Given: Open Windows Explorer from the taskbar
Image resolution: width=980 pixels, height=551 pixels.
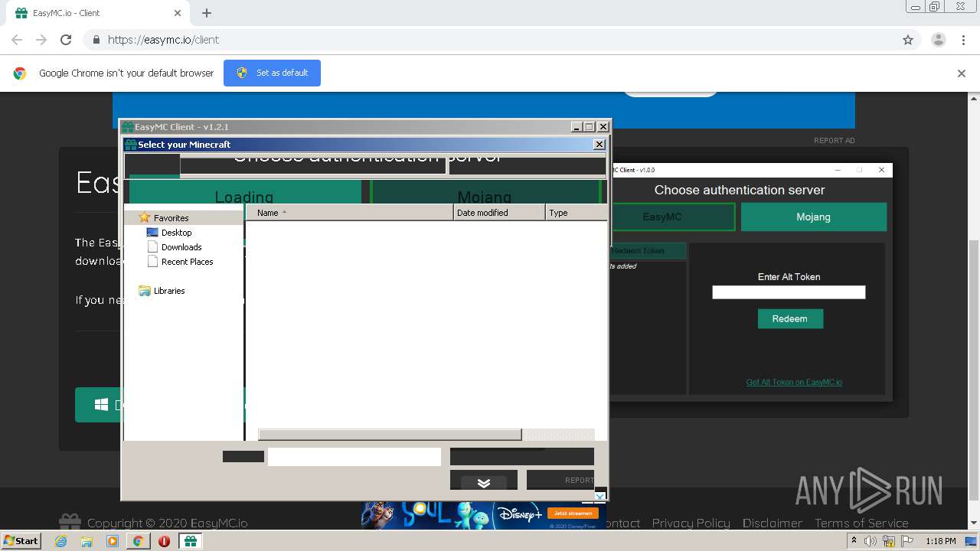Looking at the screenshot, I should 87,541.
